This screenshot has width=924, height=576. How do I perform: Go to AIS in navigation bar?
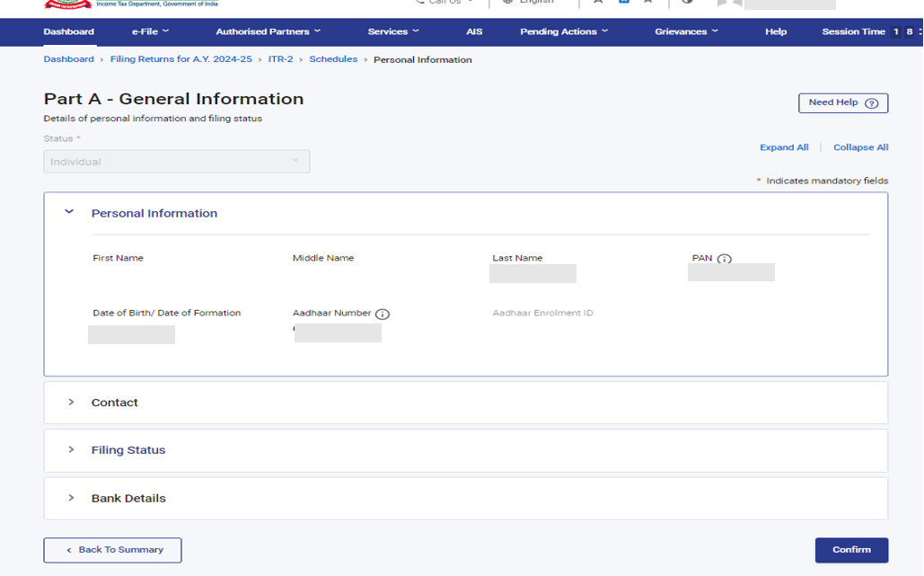474,31
